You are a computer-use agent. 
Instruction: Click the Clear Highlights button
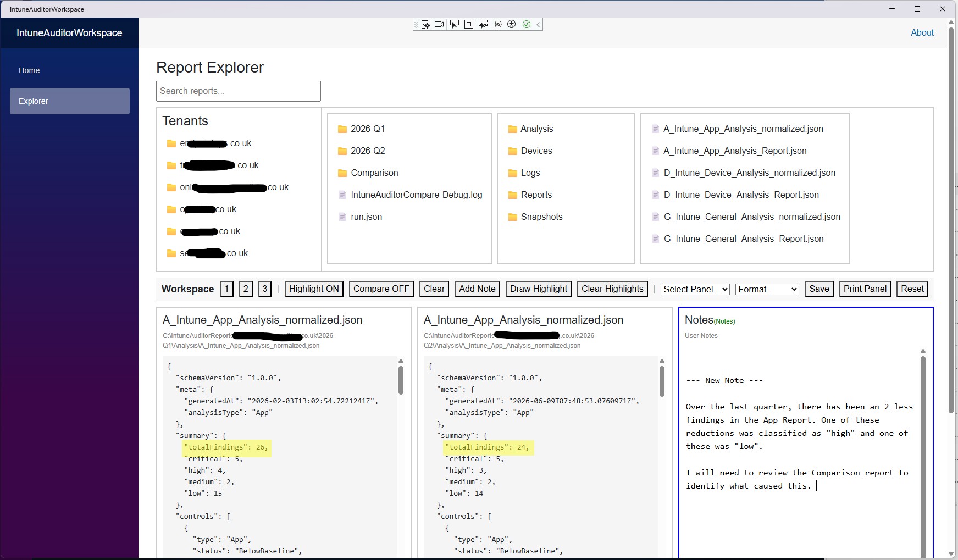612,289
